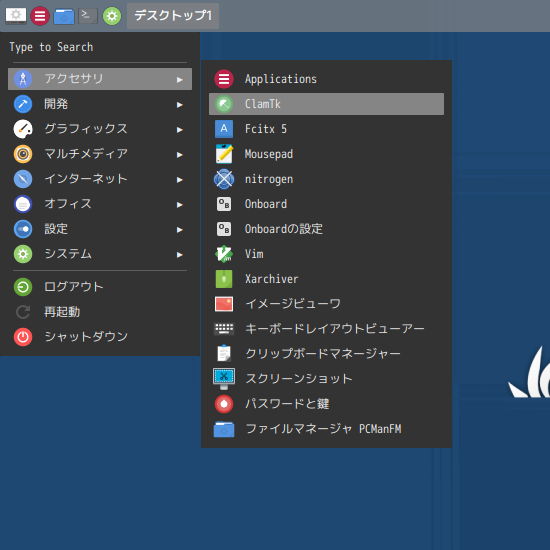Select the ファイルマネージャ PCManFM entry
This screenshot has width=550, height=550.
point(326,429)
